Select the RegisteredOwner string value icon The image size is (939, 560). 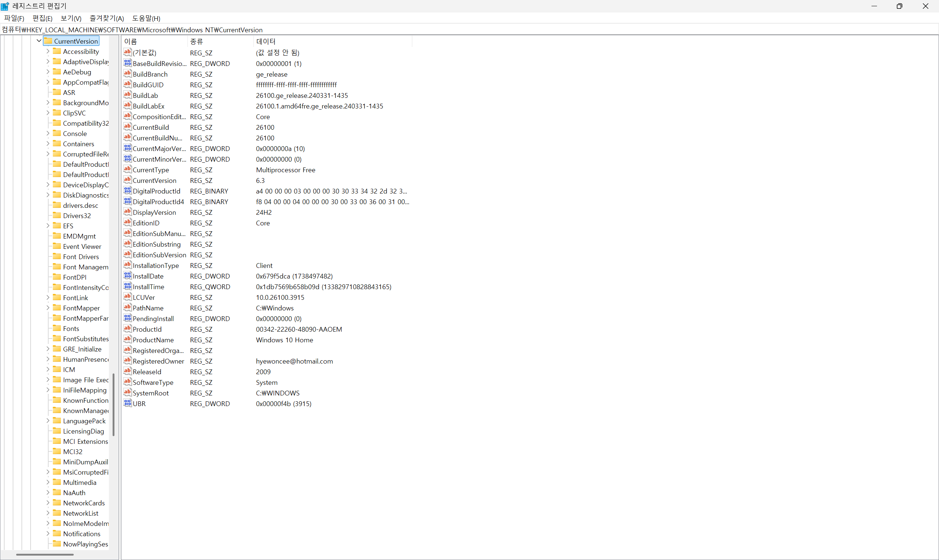[x=128, y=361]
